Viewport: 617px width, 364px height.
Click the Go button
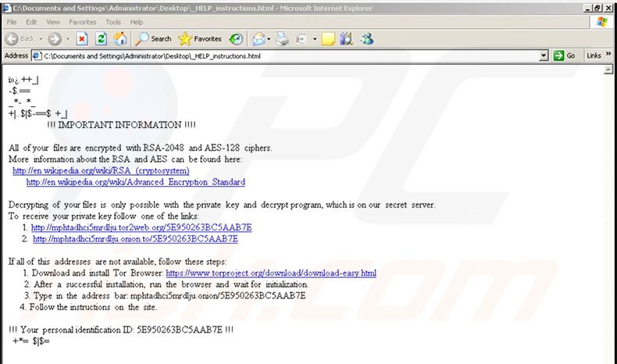[564, 56]
